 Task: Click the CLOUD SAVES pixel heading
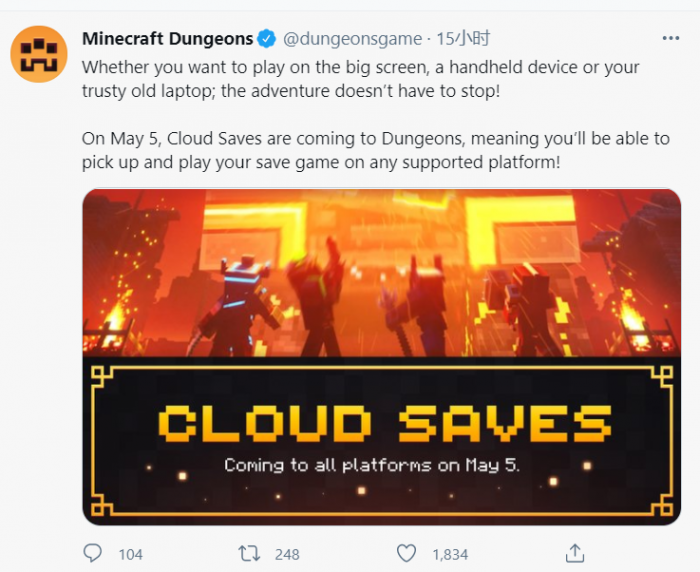coord(385,424)
